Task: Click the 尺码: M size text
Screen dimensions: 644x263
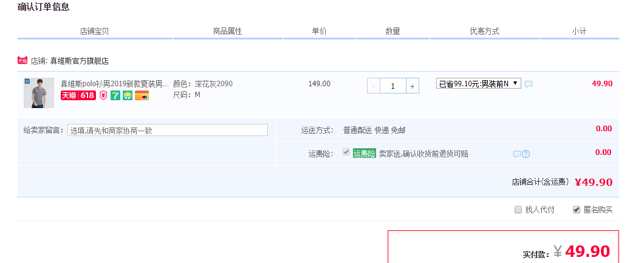Action: pos(187,95)
